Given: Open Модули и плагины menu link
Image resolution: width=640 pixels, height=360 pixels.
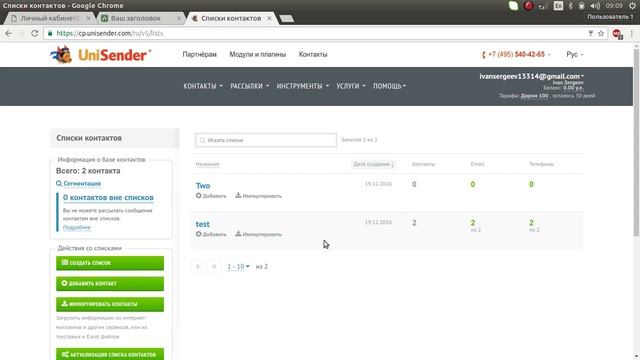Looking at the screenshot, I should coord(258,54).
